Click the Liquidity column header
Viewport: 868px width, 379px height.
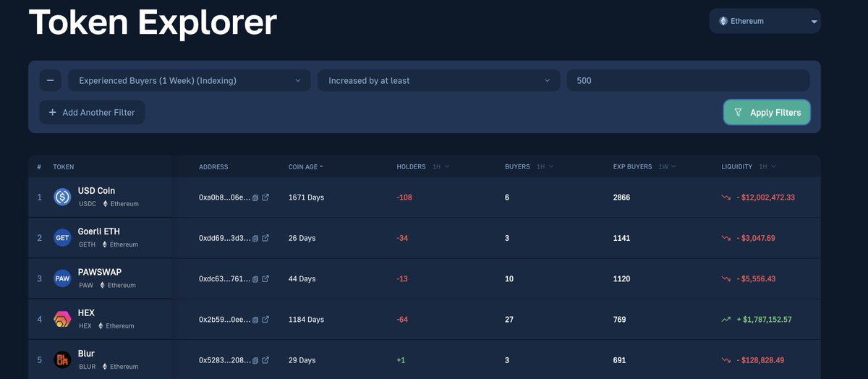(737, 167)
